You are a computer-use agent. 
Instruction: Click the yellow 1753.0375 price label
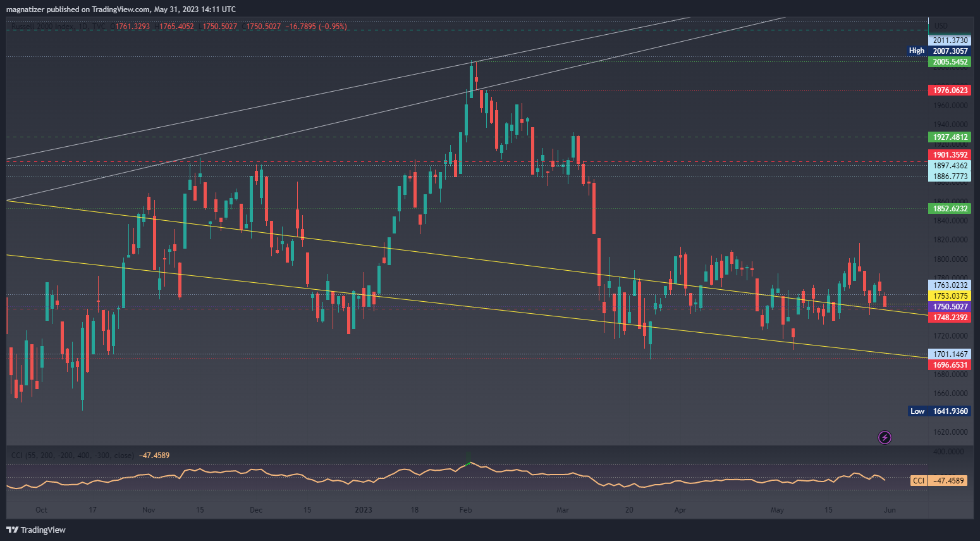pyautogui.click(x=950, y=296)
